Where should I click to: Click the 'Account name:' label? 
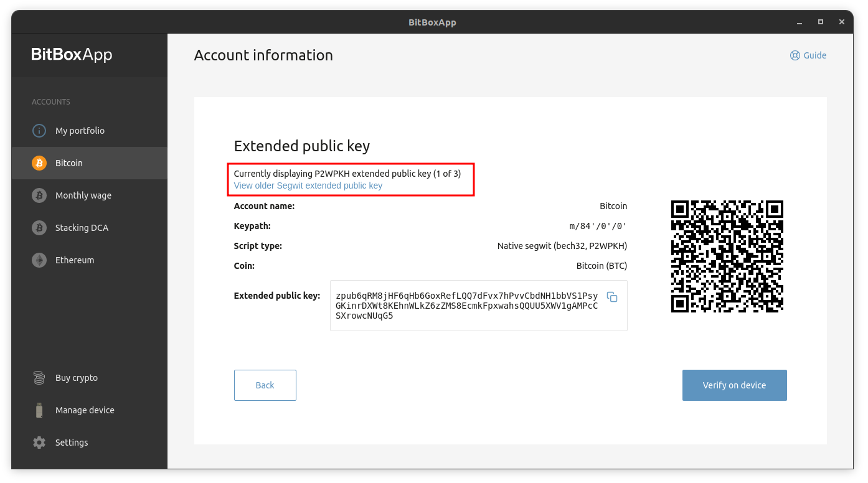click(x=265, y=206)
